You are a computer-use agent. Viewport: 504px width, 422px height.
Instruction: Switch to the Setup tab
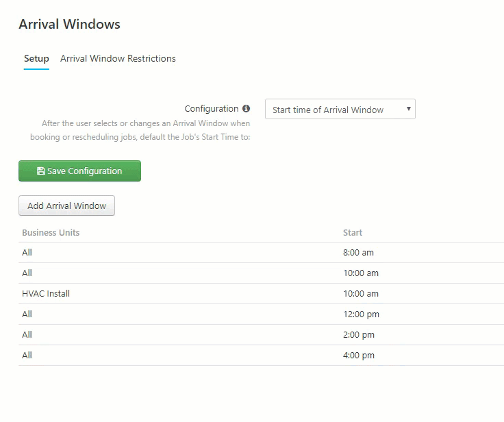point(36,58)
